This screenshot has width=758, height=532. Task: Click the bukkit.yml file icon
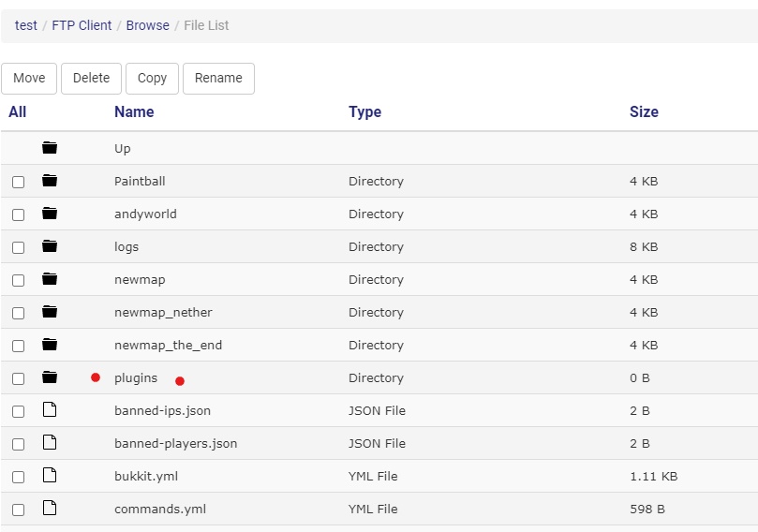(x=50, y=475)
